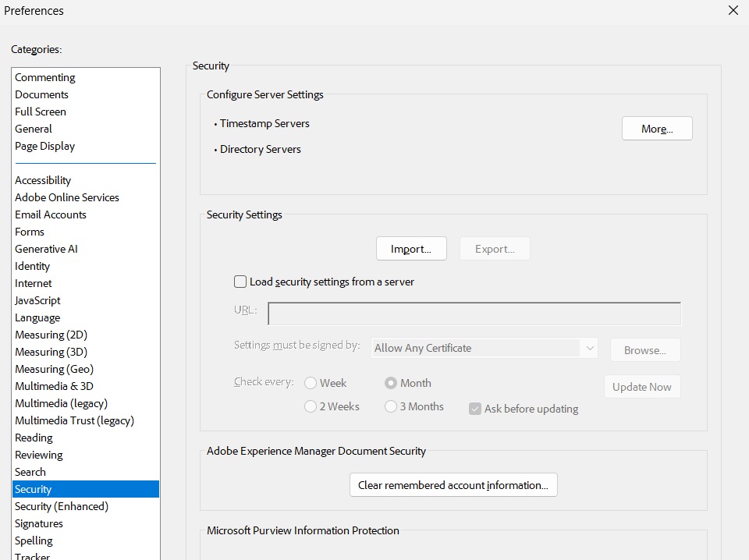The width and height of the screenshot is (749, 560).
Task: Click the Update Now button
Action: click(x=642, y=387)
